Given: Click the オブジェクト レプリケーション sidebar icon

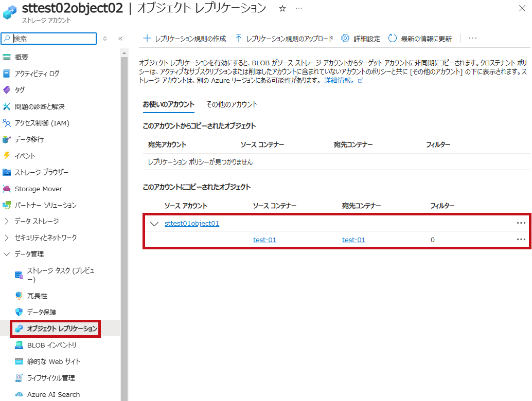Looking at the screenshot, I should pyautogui.click(x=19, y=328).
